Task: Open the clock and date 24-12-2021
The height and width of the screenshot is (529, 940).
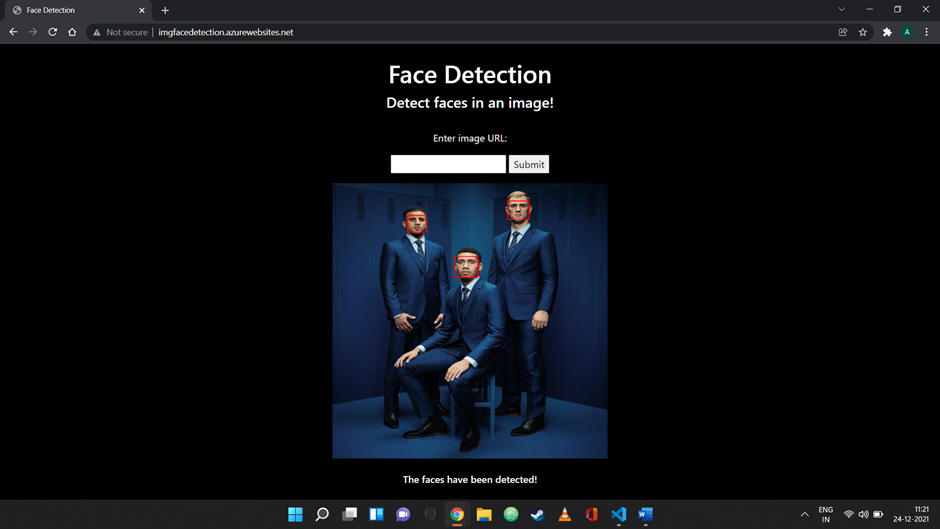Action: point(911,515)
